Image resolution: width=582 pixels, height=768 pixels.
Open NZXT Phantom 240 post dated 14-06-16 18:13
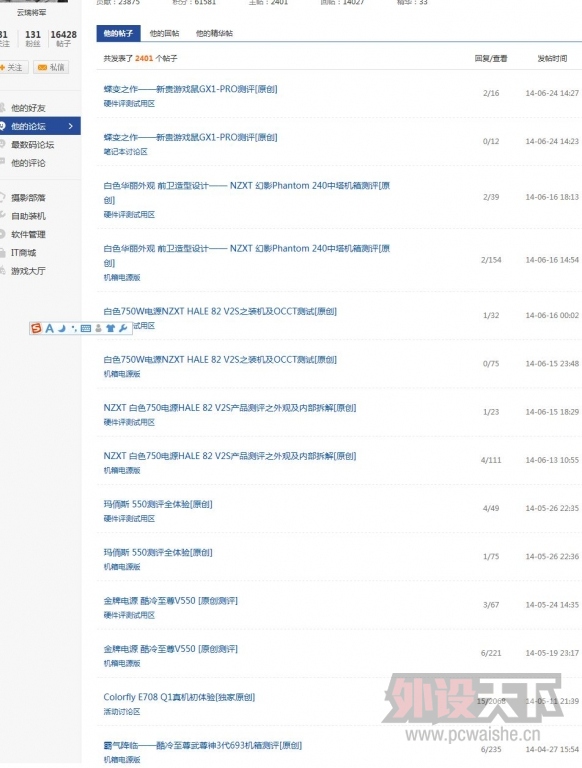[246, 192]
